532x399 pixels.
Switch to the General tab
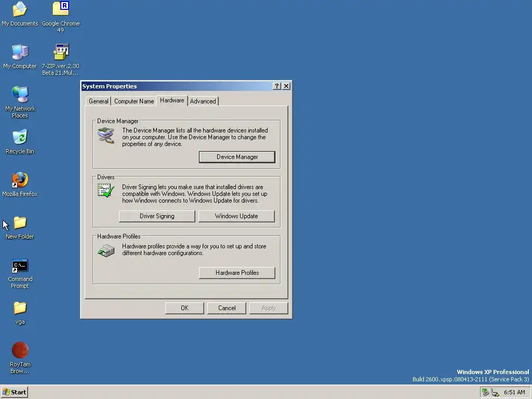point(98,101)
